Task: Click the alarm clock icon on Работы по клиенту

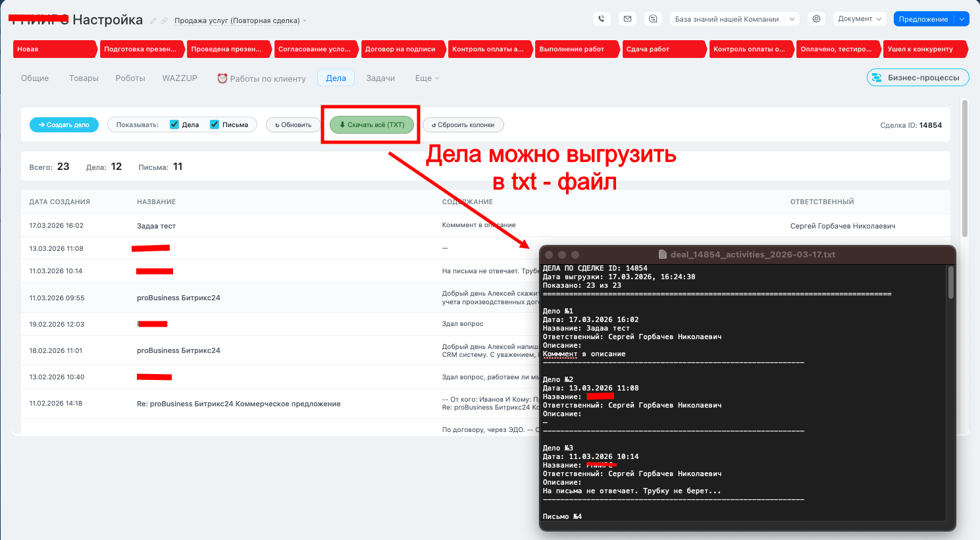Action: tap(222, 78)
